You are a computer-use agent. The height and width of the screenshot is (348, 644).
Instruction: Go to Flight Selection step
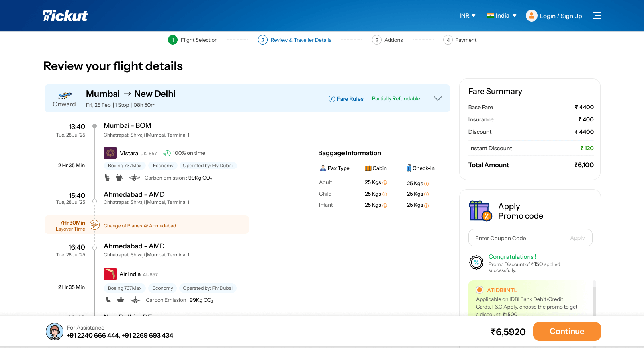[x=193, y=40]
